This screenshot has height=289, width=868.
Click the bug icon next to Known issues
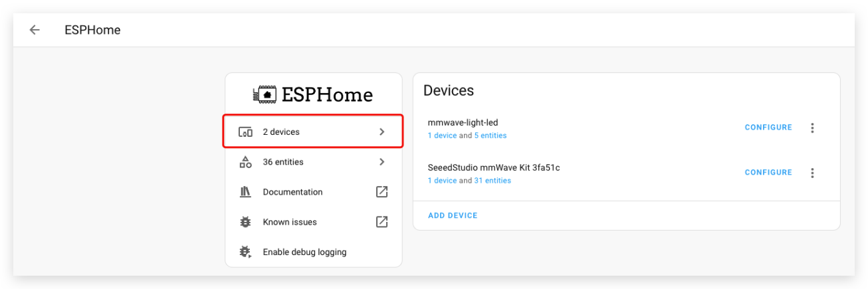[x=245, y=222]
